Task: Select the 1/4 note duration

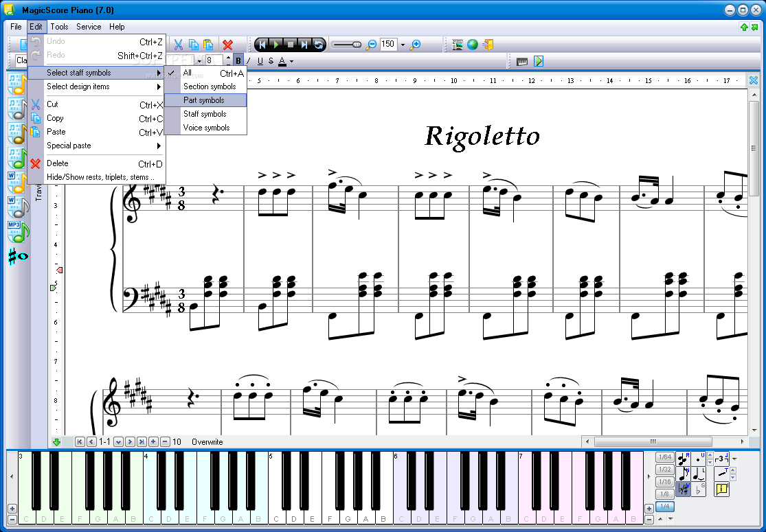Action: (665, 506)
